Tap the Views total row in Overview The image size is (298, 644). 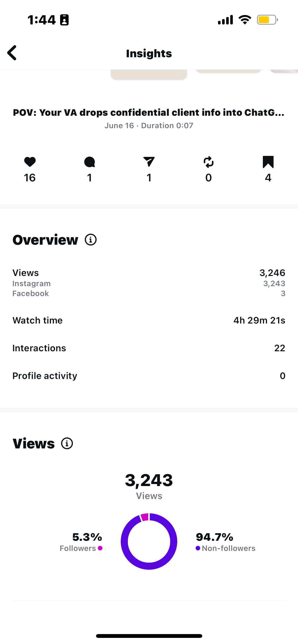(x=149, y=273)
